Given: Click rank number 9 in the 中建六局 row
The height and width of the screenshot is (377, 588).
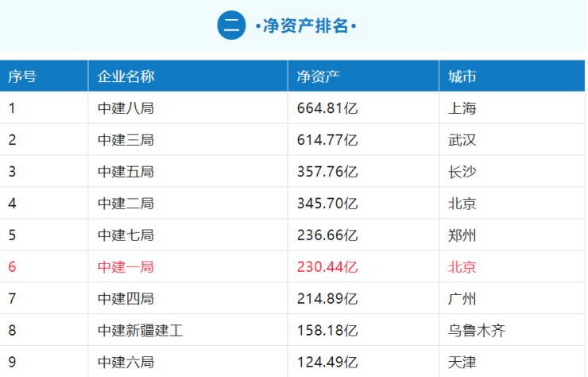Looking at the screenshot, I should [12, 363].
